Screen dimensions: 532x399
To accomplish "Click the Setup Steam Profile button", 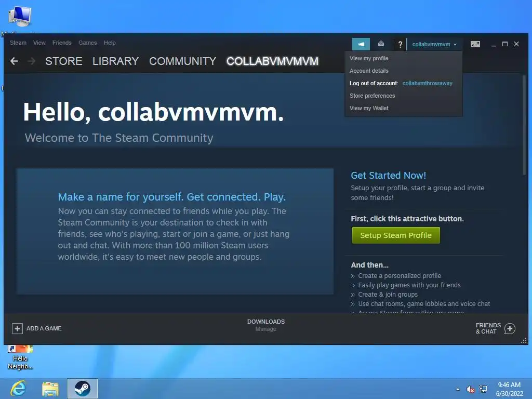I will [x=396, y=235].
